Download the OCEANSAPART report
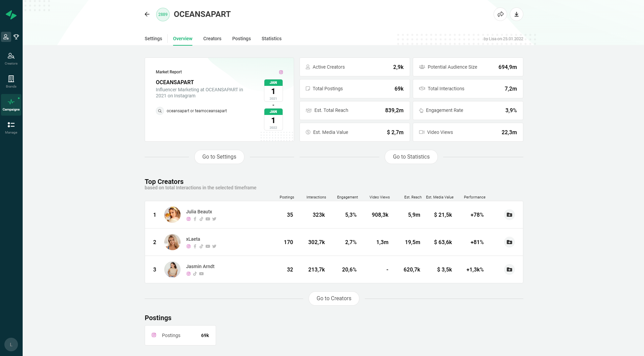Screen dimensions: 644x356 pos(517,14)
